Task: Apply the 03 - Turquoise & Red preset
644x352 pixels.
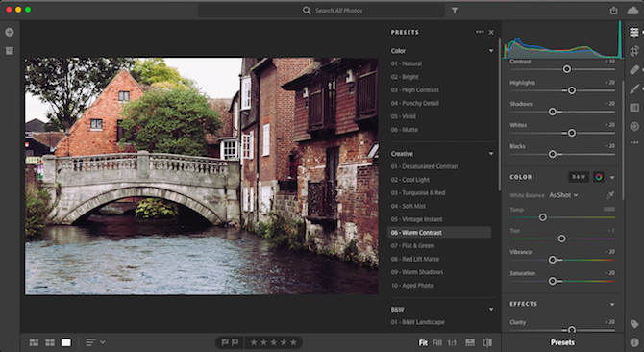Action: (418, 192)
